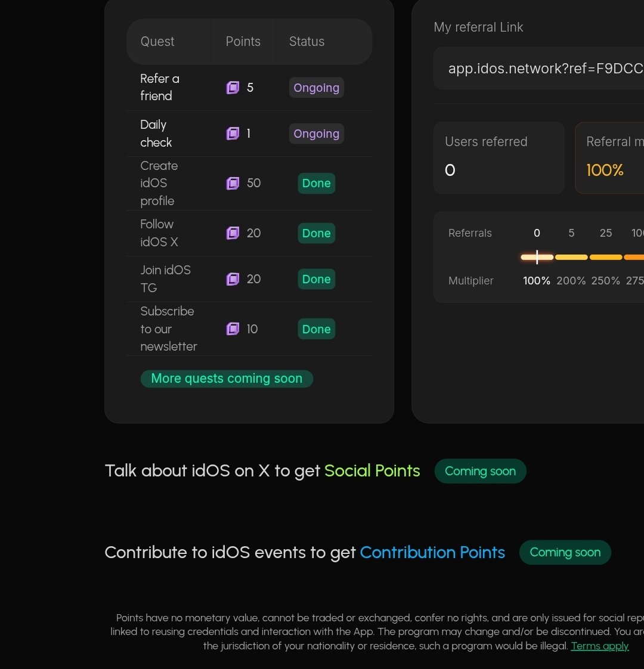This screenshot has width=644, height=669.
Task: Open the Refer a friend Ongoing status
Action: tap(316, 88)
